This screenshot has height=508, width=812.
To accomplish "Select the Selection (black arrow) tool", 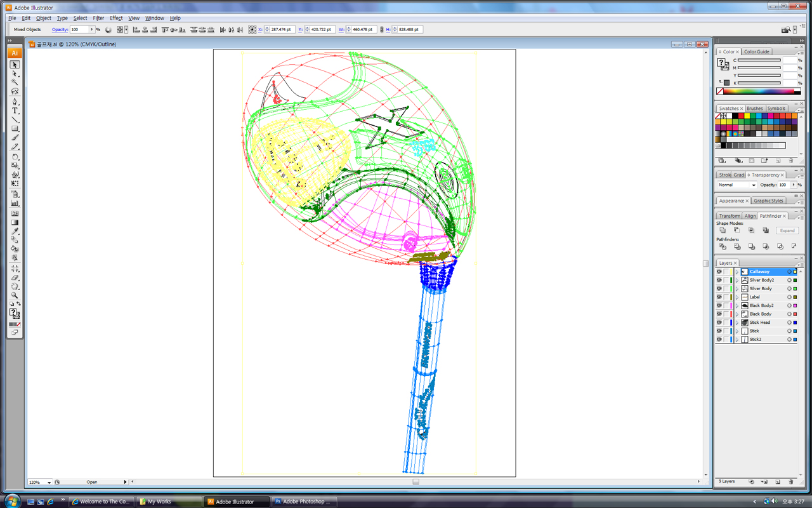I will point(15,65).
